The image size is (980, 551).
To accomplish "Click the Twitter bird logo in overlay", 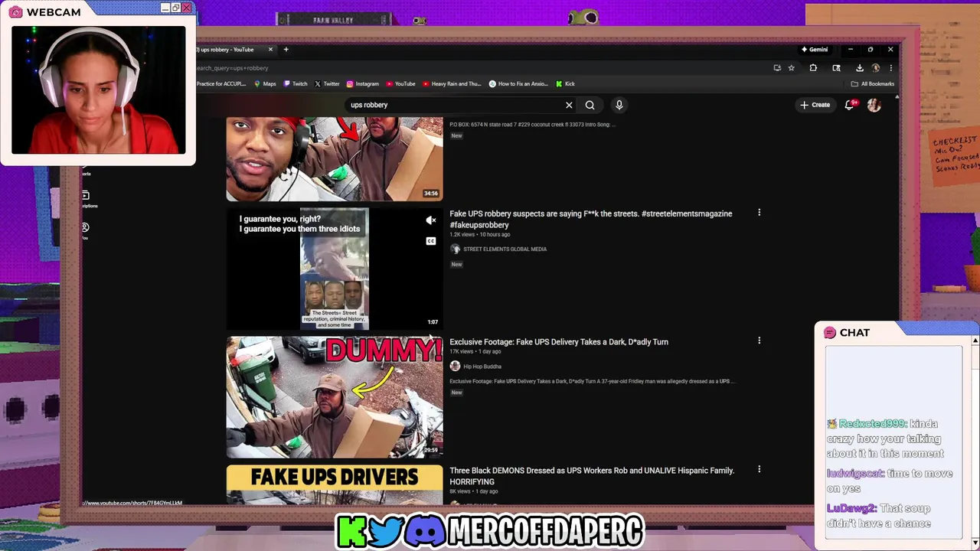I will click(387, 531).
